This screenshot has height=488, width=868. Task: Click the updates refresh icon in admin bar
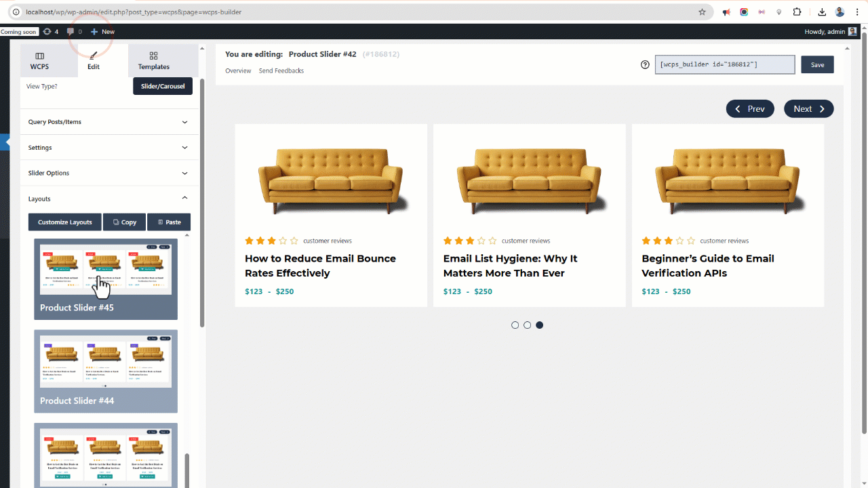(x=47, y=32)
